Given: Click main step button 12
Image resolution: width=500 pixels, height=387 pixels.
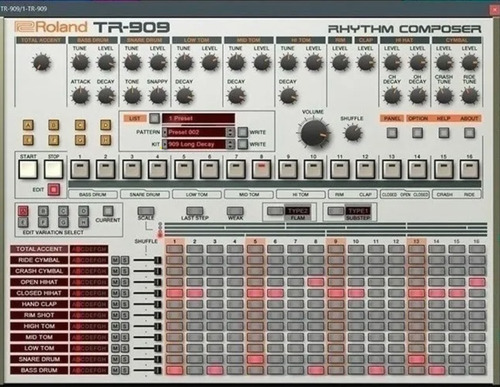Looking at the screenshot, I should 365,169.
